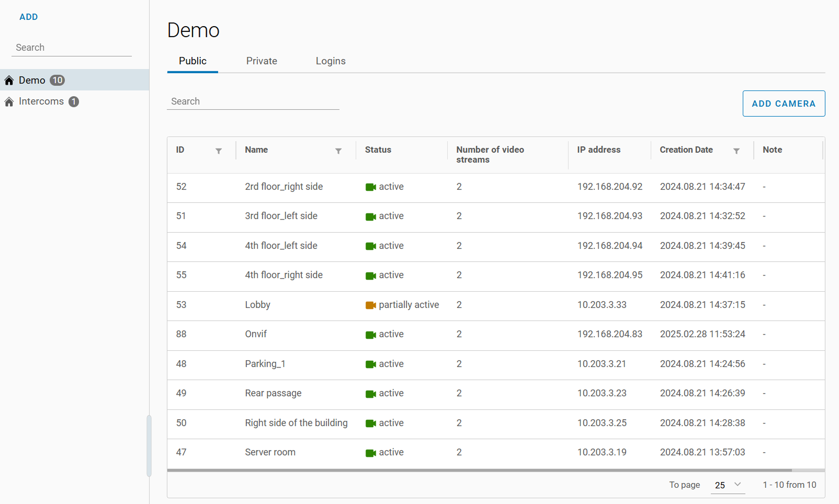Click the ADD link in the sidebar
This screenshot has width=839, height=504.
(29, 17)
